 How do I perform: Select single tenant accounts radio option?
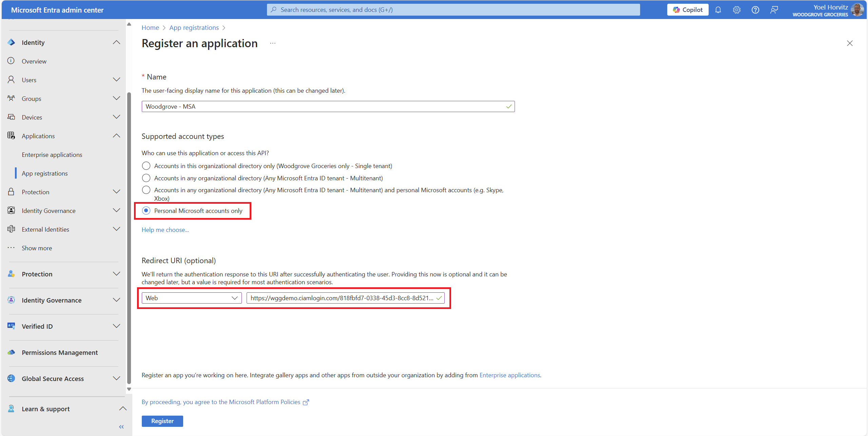click(x=146, y=166)
